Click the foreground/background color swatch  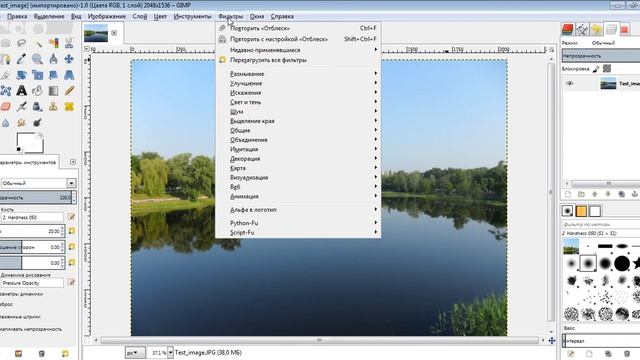point(29,143)
